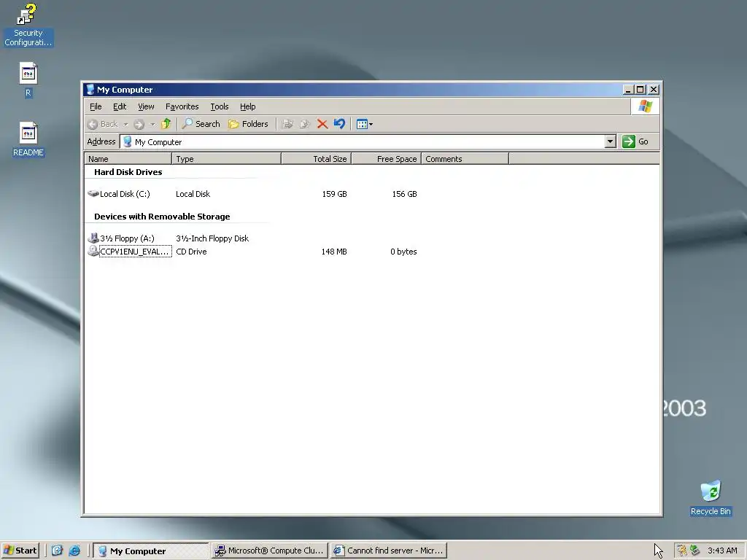This screenshot has height=560, width=747.
Task: Select the Recycle Bin desktop icon
Action: click(711, 498)
